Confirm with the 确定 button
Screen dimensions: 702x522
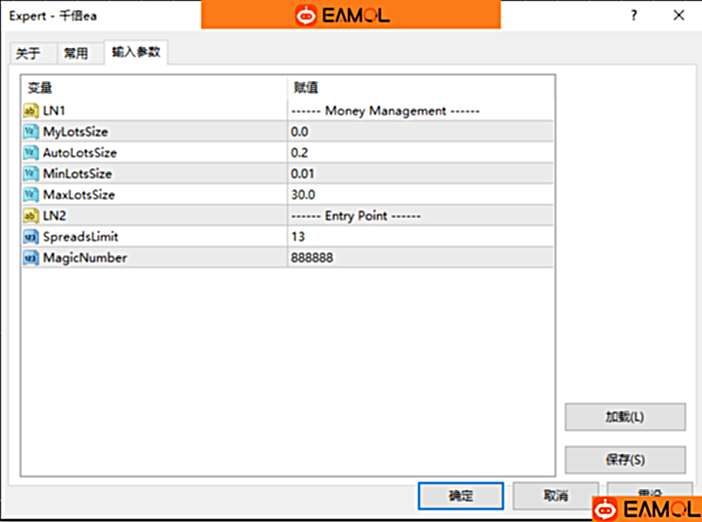point(461,496)
